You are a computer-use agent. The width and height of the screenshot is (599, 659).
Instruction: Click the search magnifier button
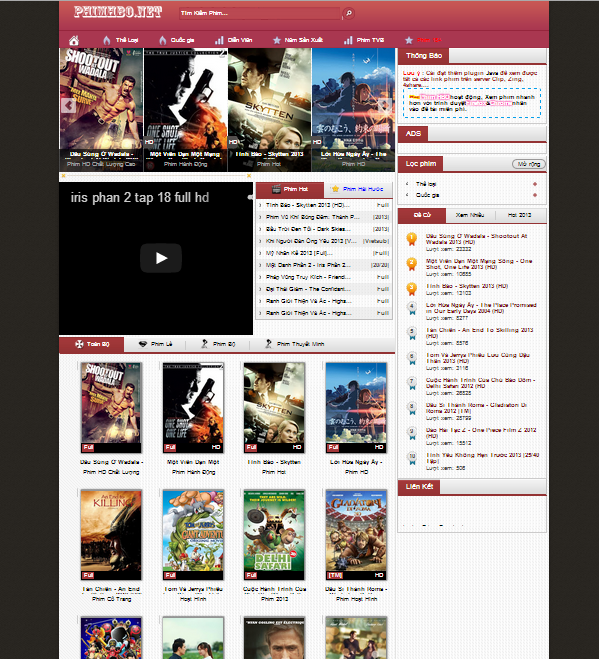pos(349,13)
